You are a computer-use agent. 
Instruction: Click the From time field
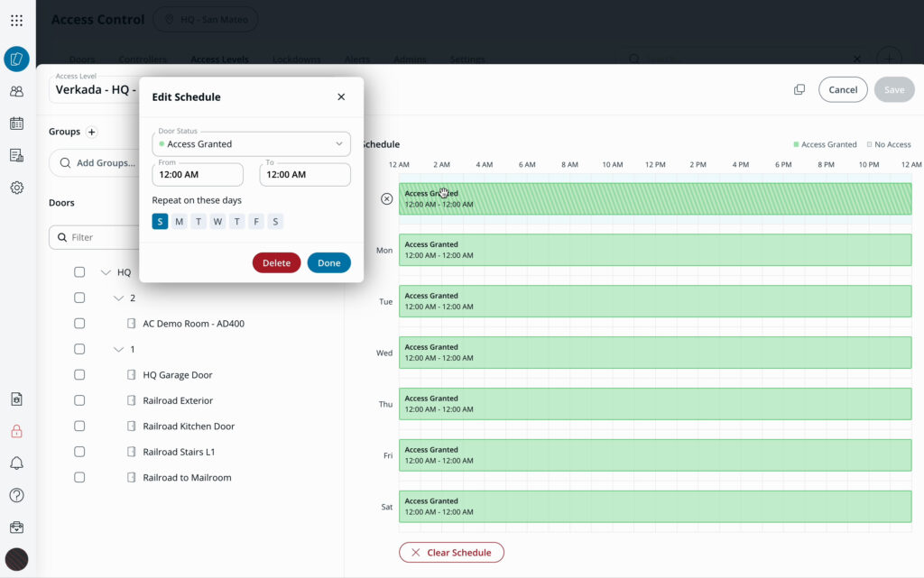click(x=198, y=174)
